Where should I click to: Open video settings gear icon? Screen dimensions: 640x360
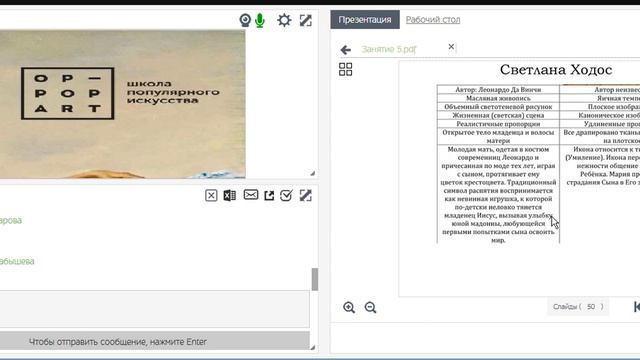click(x=284, y=20)
